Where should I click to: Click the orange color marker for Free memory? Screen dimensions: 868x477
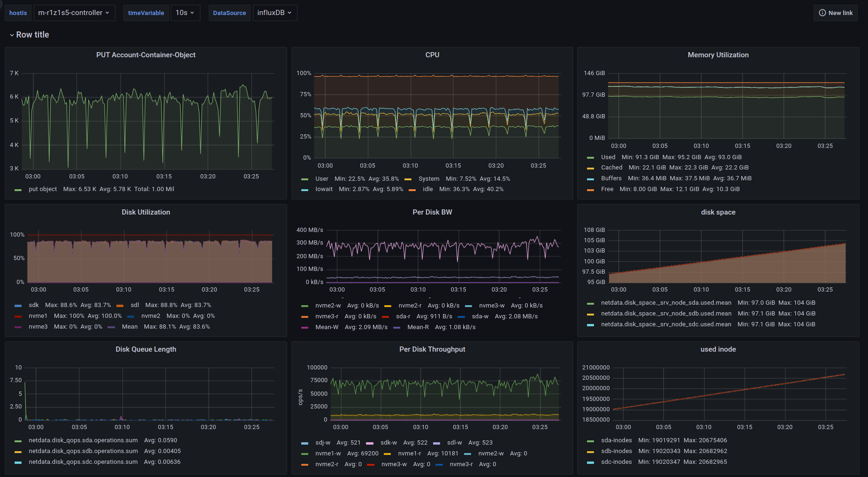(590, 190)
